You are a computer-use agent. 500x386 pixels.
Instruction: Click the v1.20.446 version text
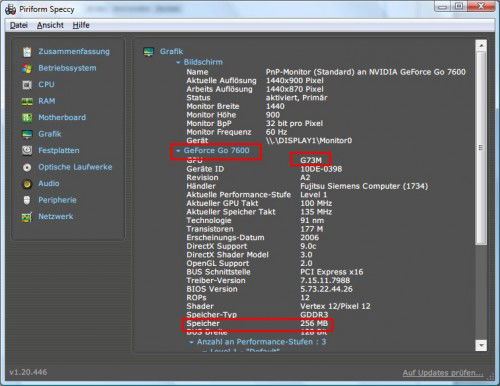28,372
